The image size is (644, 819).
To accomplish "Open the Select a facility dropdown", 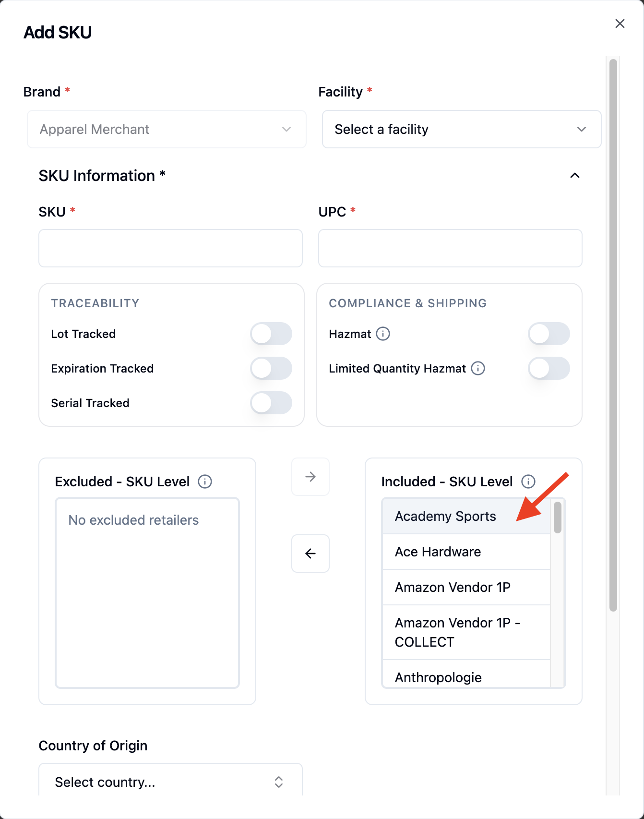I will click(x=462, y=129).
